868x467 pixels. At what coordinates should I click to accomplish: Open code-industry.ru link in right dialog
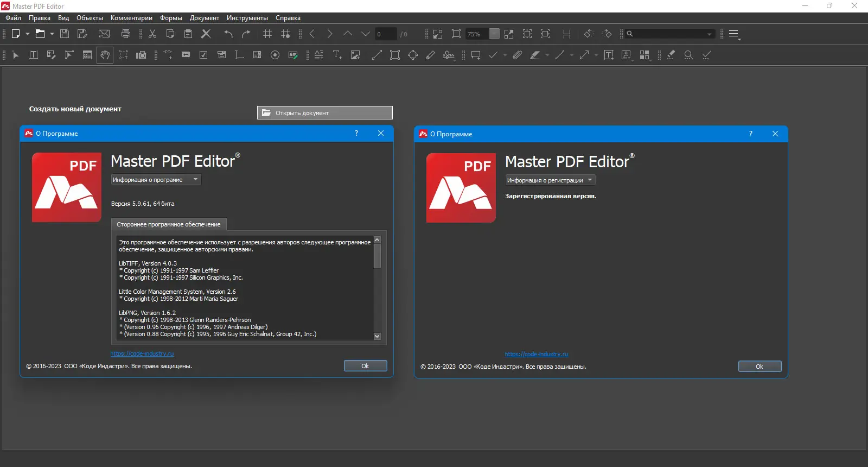537,354
